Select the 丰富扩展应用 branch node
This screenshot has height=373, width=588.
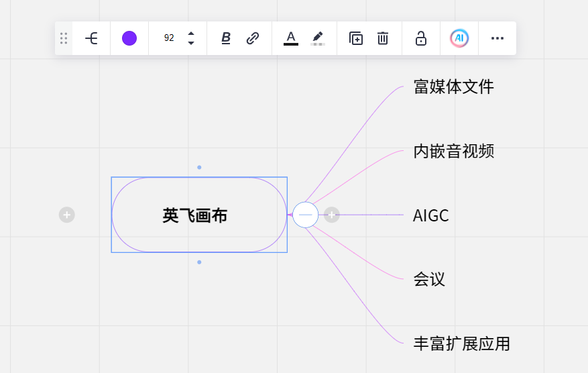coord(462,343)
